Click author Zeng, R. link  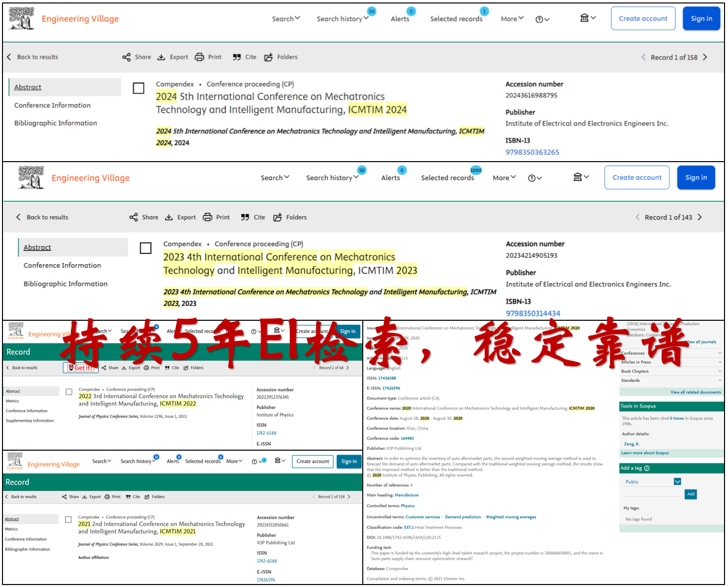631,444
